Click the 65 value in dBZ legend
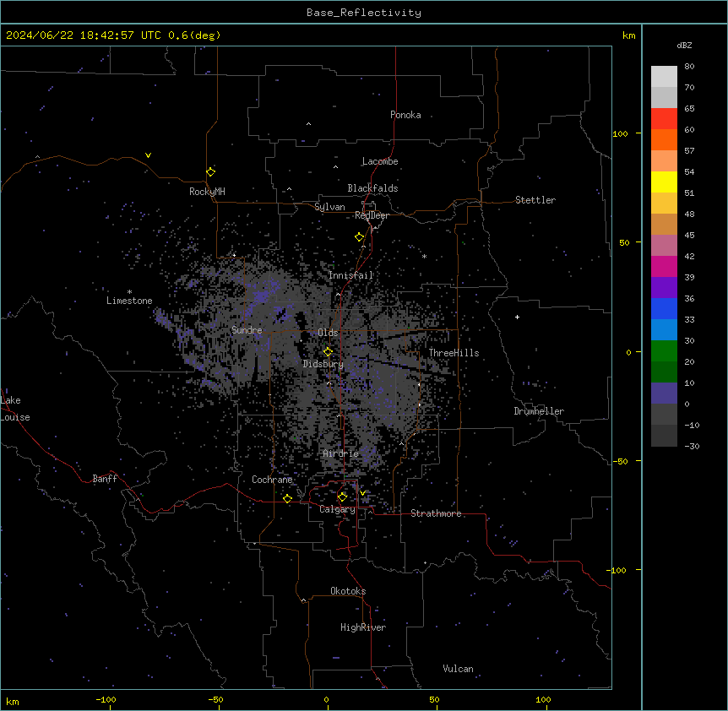 (689, 109)
